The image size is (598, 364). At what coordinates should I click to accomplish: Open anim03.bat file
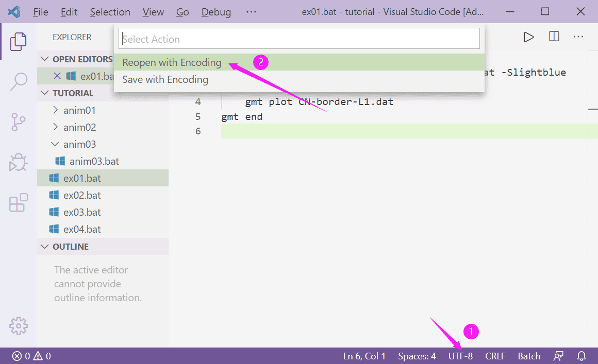coord(103,161)
